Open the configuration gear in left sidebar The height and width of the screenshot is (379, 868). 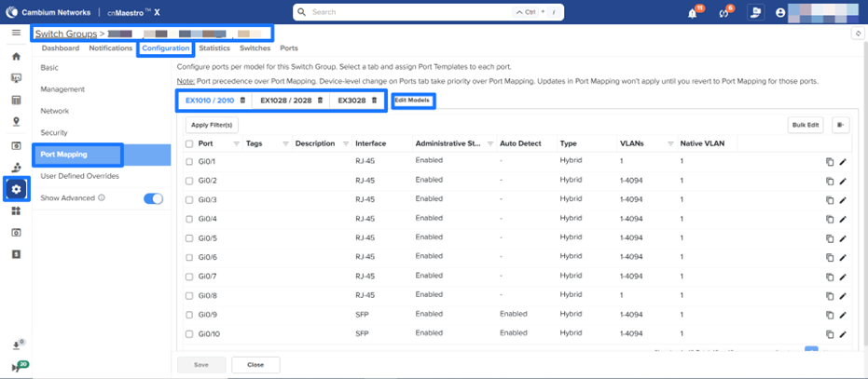[x=16, y=189]
